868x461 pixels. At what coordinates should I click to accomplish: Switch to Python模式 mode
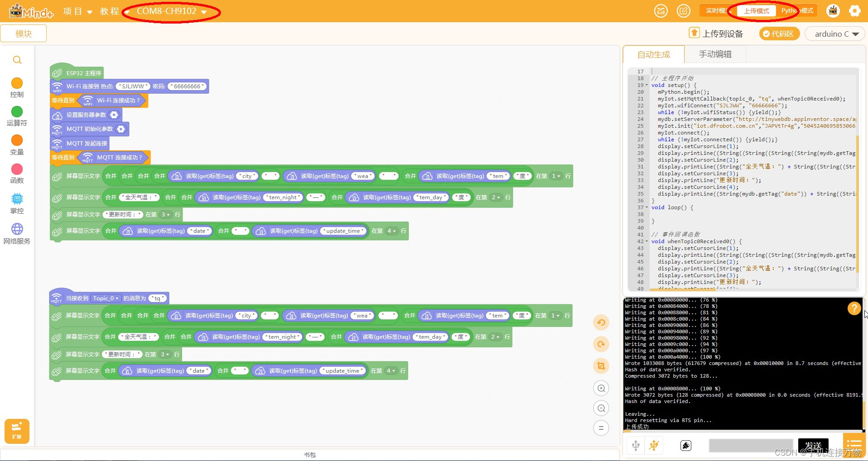coord(797,11)
